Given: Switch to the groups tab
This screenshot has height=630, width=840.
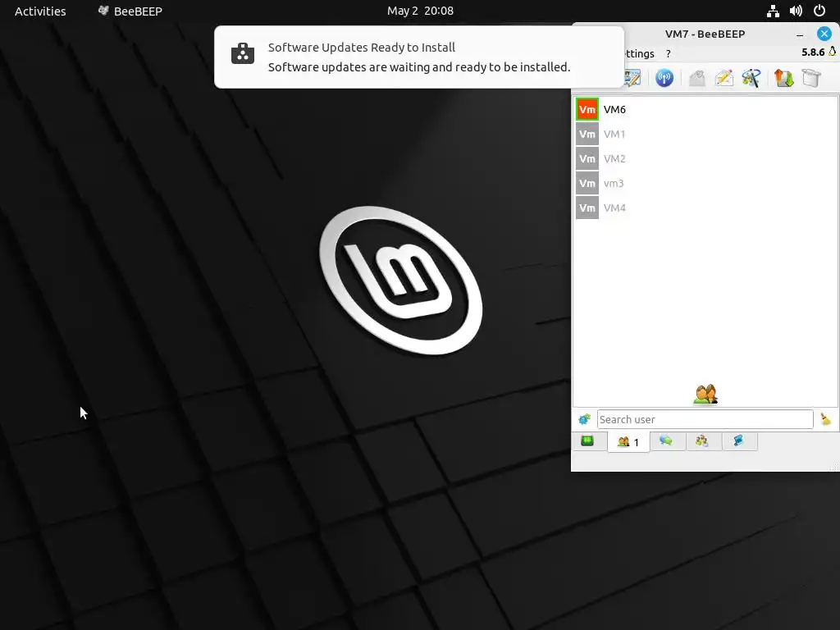Looking at the screenshot, I should 702,441.
